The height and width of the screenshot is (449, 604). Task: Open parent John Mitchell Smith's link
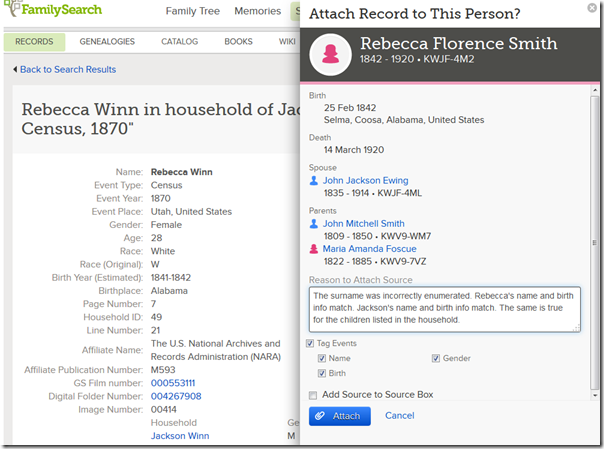point(364,223)
